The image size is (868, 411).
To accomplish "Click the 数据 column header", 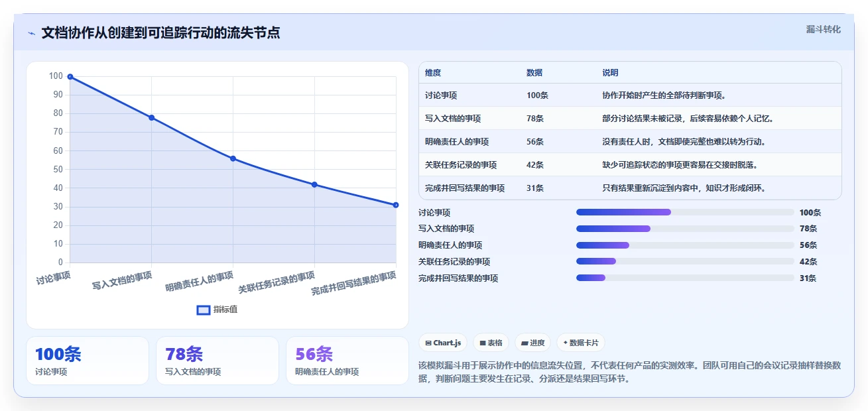I will (534, 73).
